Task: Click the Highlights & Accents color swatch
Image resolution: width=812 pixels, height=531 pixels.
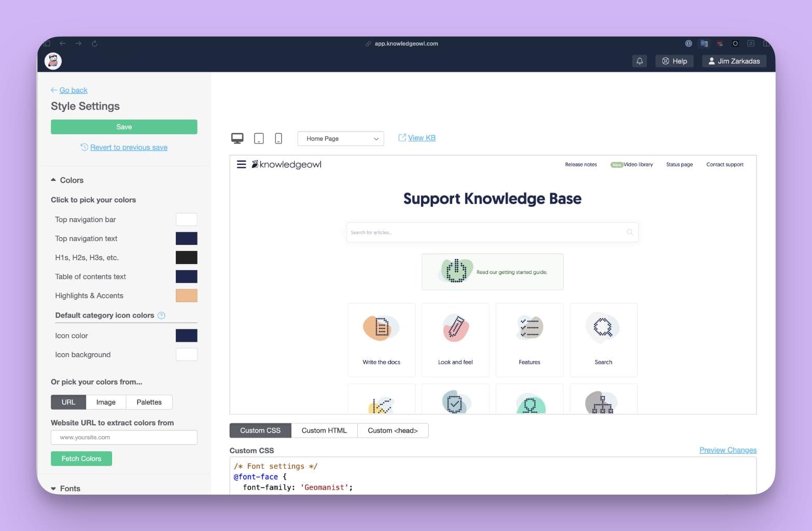Action: point(186,295)
